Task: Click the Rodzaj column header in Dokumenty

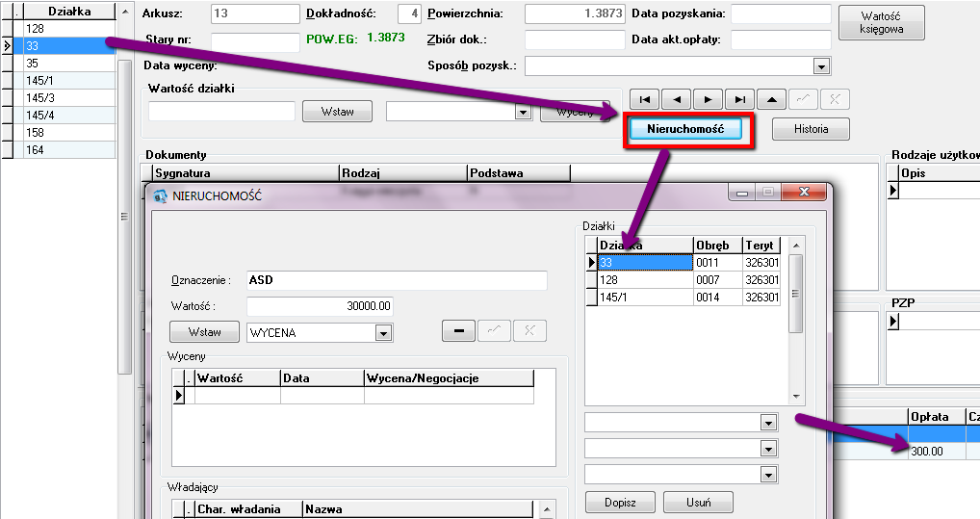Action: 403,173
